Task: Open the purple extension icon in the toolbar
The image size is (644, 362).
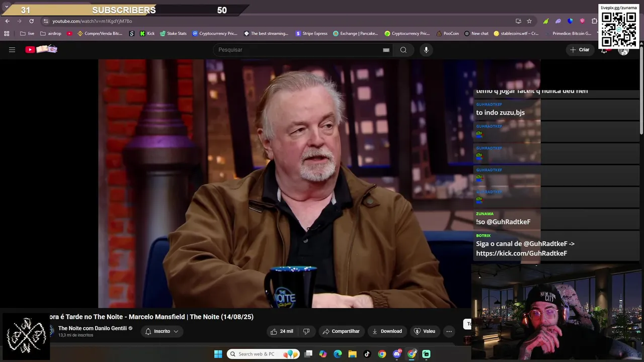Action: click(x=558, y=21)
